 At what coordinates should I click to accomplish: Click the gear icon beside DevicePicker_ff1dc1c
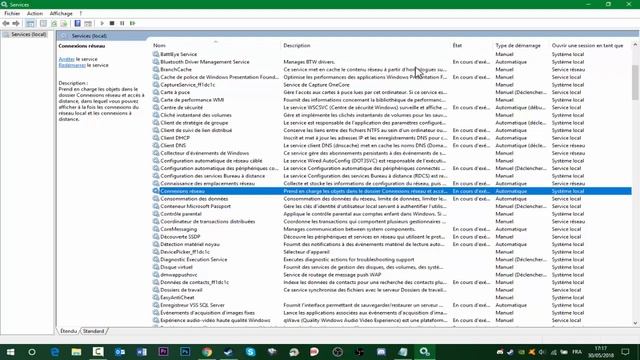156,252
